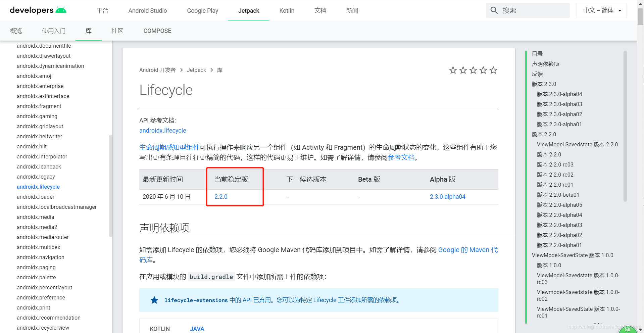Open the 中文 – 简体 language dropdown
This screenshot has width=644, height=333.
[x=601, y=10]
